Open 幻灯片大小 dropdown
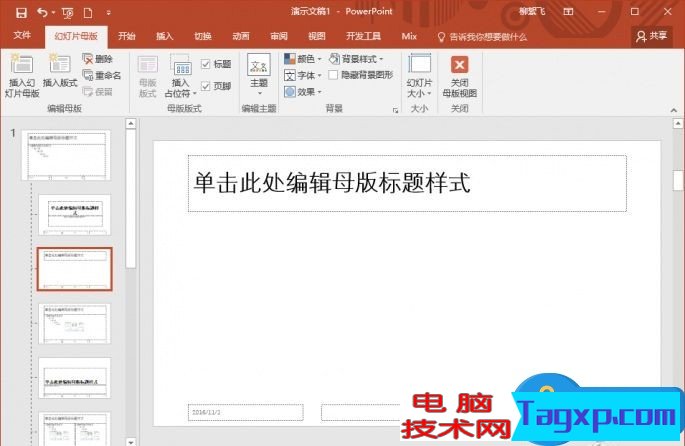 419,76
